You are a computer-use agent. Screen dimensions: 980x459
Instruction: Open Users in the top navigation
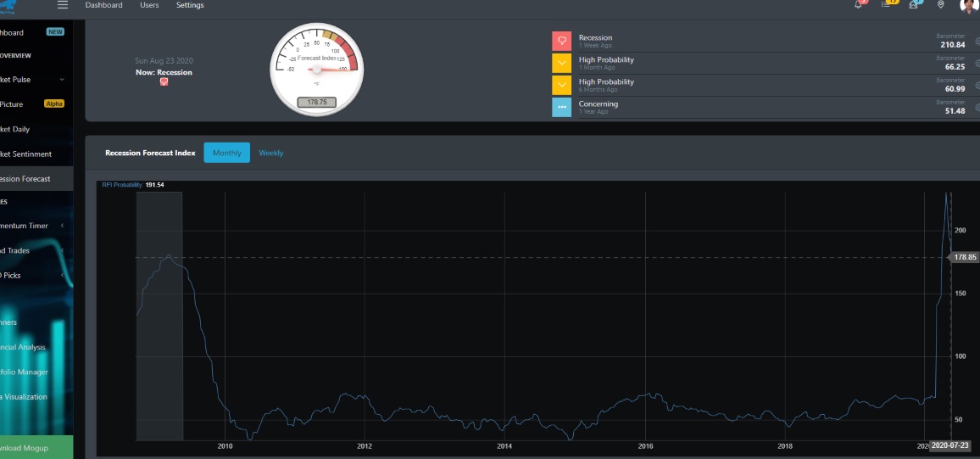(149, 5)
